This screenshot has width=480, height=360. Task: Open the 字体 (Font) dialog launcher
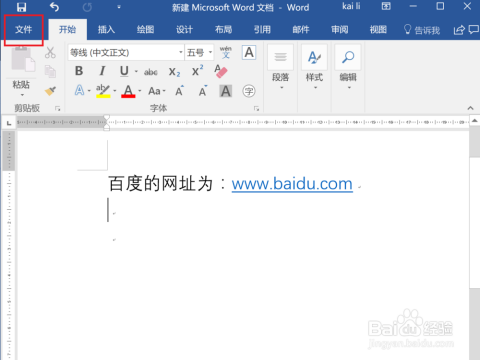click(x=256, y=108)
